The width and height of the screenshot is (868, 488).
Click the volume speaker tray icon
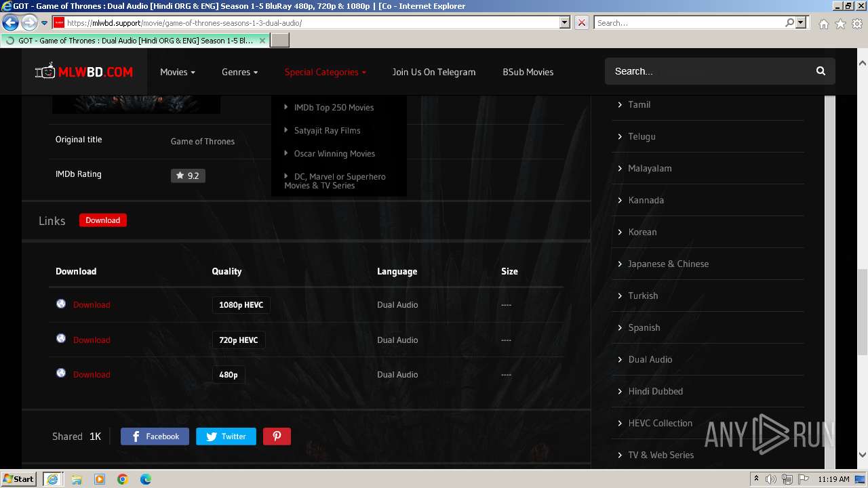coord(771,479)
